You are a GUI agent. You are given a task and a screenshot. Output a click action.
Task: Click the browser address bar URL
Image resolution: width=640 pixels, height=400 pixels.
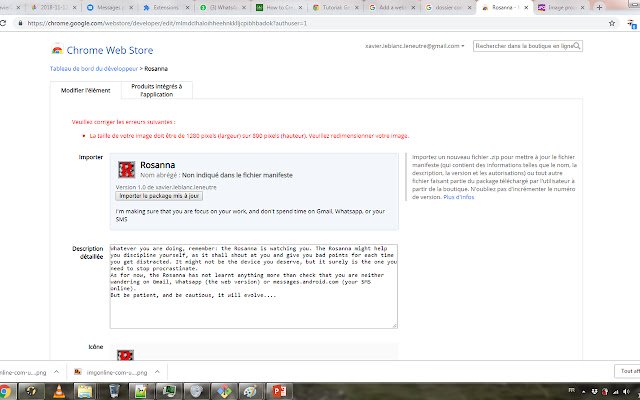[x=167, y=23]
